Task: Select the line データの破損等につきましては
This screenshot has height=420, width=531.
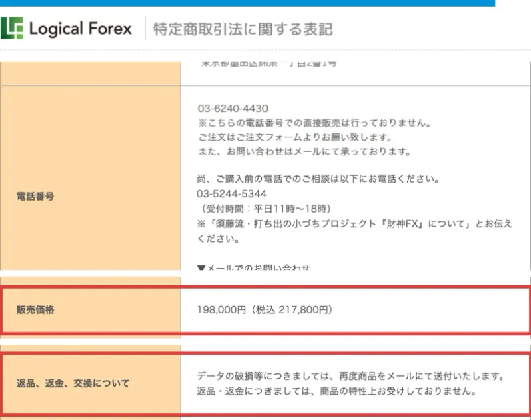Action: tap(351, 376)
